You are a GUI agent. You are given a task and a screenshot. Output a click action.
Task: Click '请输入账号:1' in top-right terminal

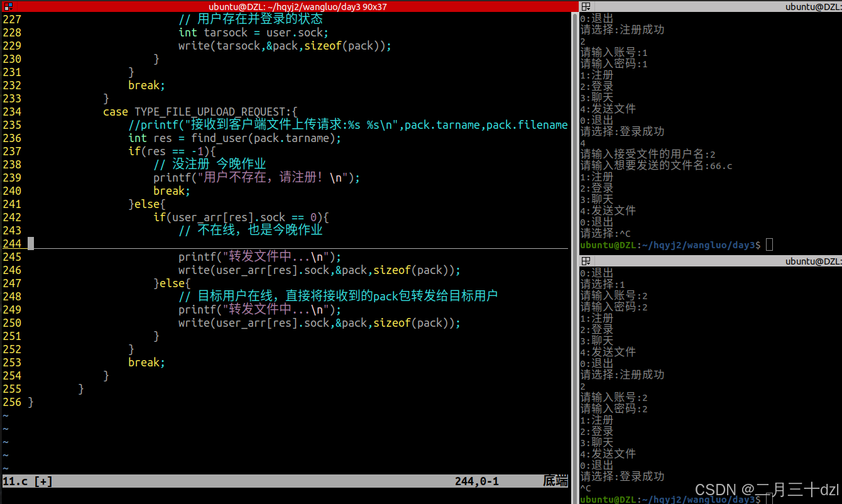tap(614, 53)
